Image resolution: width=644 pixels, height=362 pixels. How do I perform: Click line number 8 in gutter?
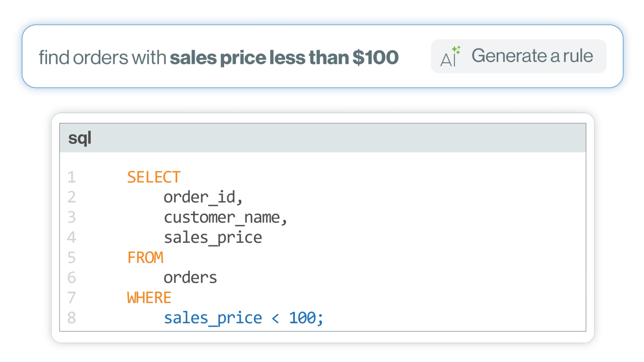tap(72, 318)
